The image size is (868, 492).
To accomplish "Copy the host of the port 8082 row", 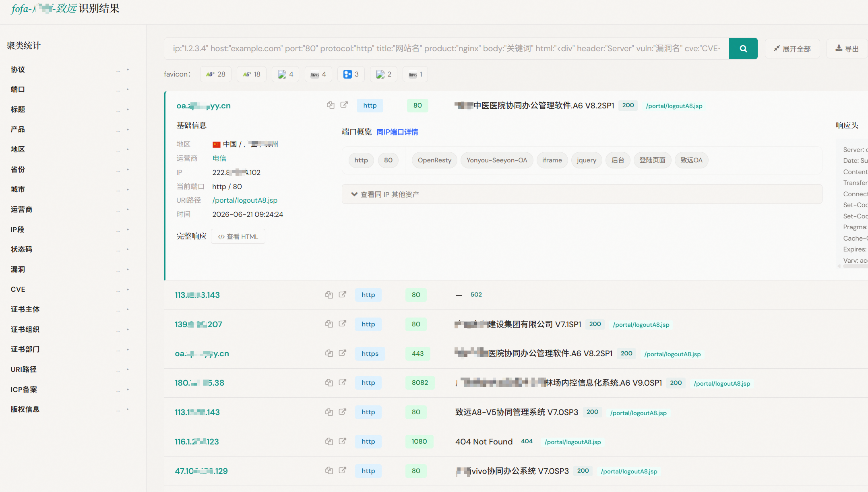I will click(329, 382).
